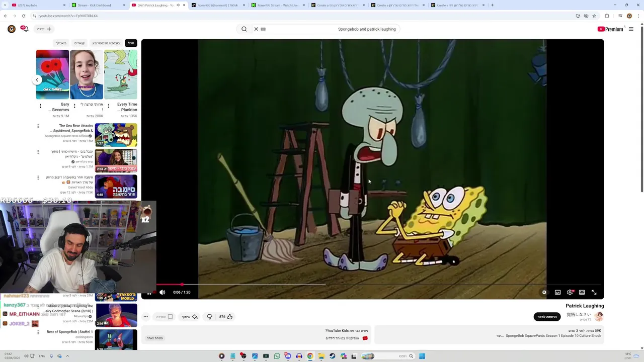Open the system tray overflow chevron
644x362 pixels.
coord(67,356)
